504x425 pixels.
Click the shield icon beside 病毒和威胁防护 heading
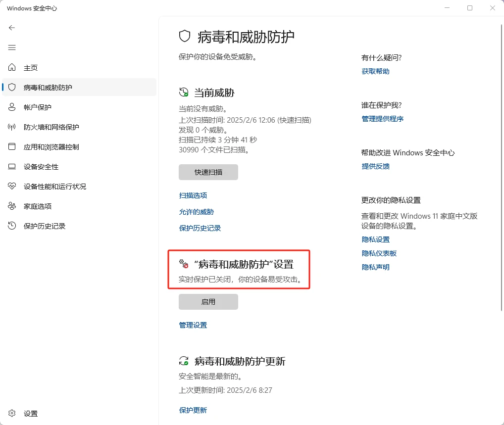(184, 36)
